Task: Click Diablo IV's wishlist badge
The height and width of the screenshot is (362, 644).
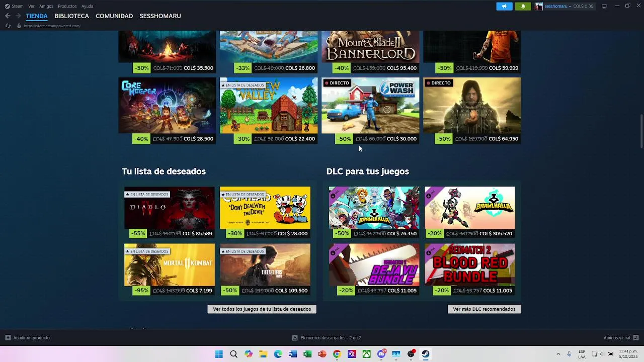Action: pyautogui.click(x=147, y=194)
